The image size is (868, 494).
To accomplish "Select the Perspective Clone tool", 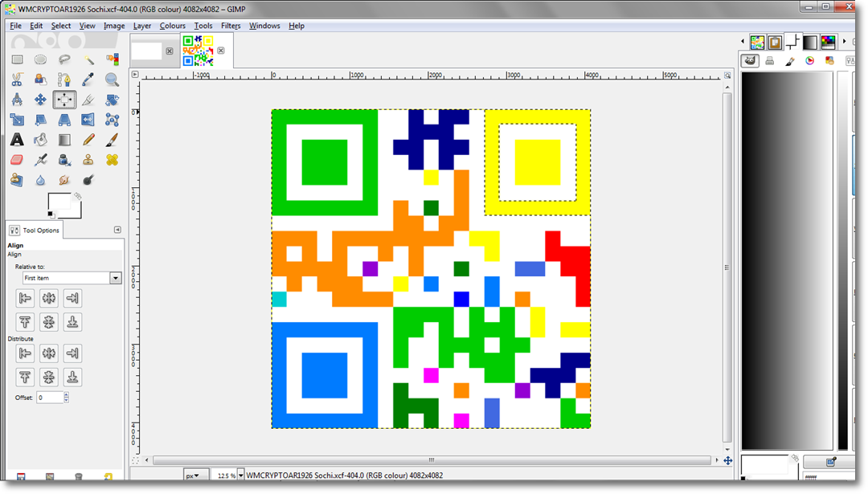I will pos(17,180).
